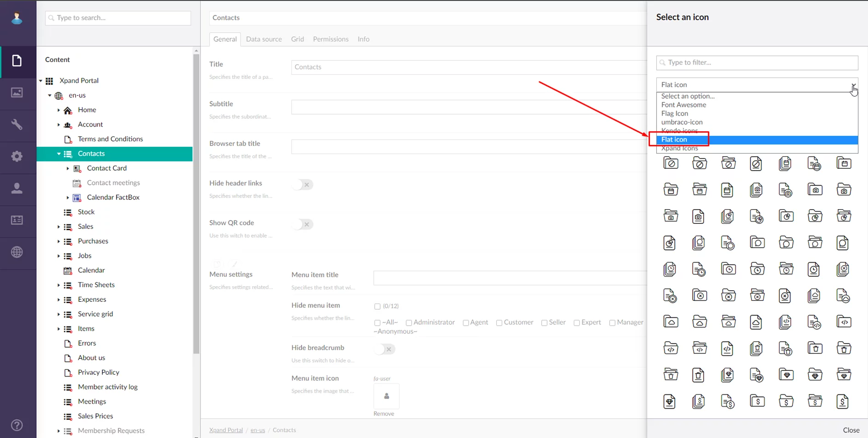Click the gear icon in left sidebar
Image resolution: width=868 pixels, height=438 pixels.
pyautogui.click(x=17, y=156)
